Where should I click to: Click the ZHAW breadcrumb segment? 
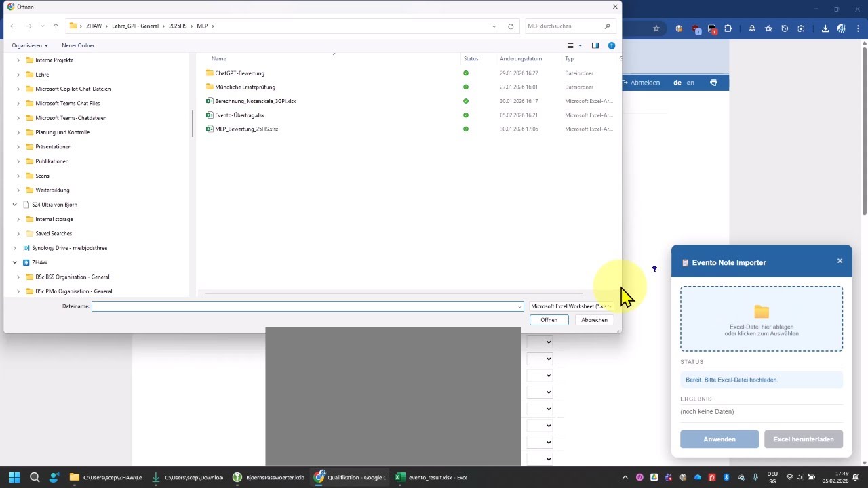(94, 26)
